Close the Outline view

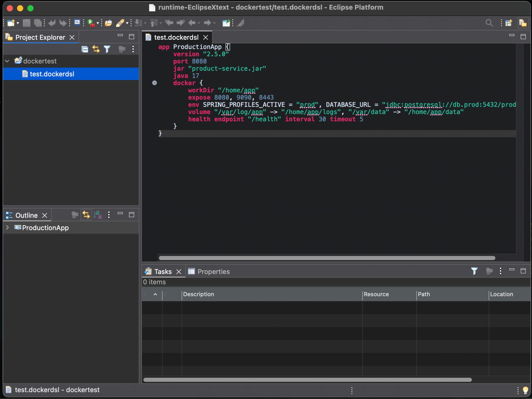point(45,215)
